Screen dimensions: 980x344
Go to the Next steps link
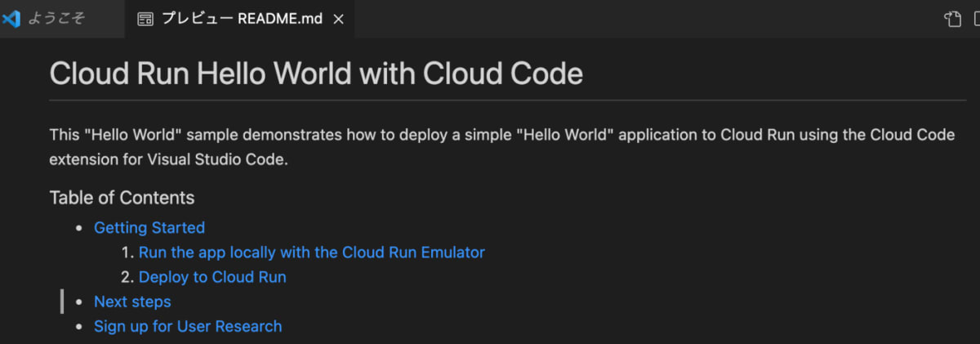[x=132, y=302]
